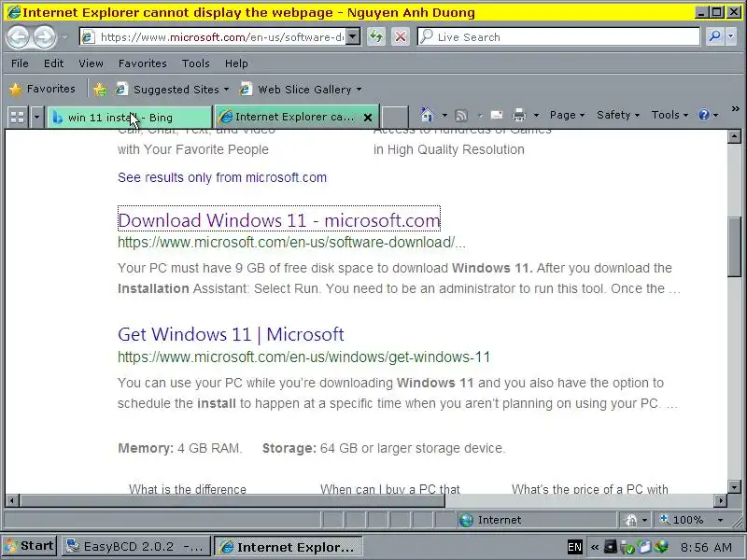Click the Read Mail envelope icon
Viewport: 747px width, 560px height.
click(x=497, y=115)
